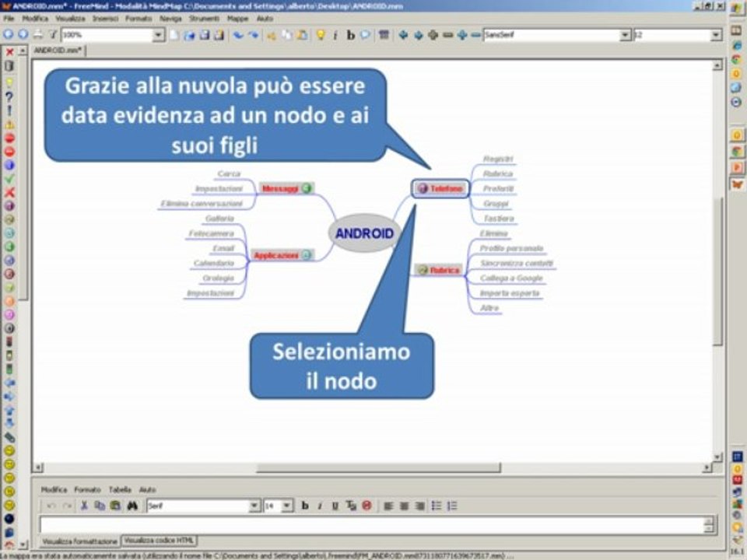Cut the selected node, main toolbar
This screenshot has height=560, width=747.
(272, 35)
